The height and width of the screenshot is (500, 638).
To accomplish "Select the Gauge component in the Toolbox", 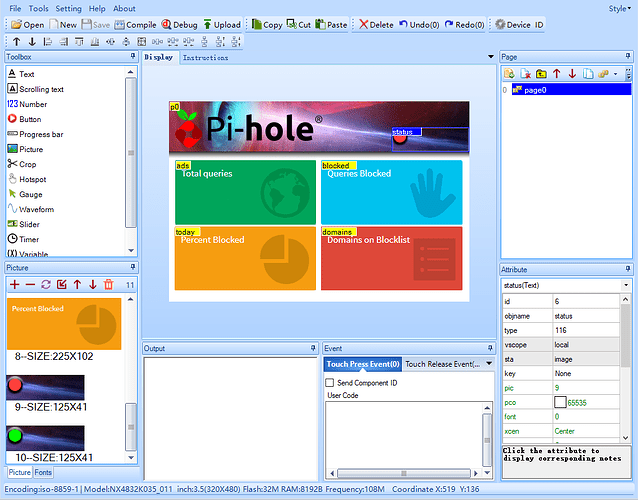I will tap(25, 194).
